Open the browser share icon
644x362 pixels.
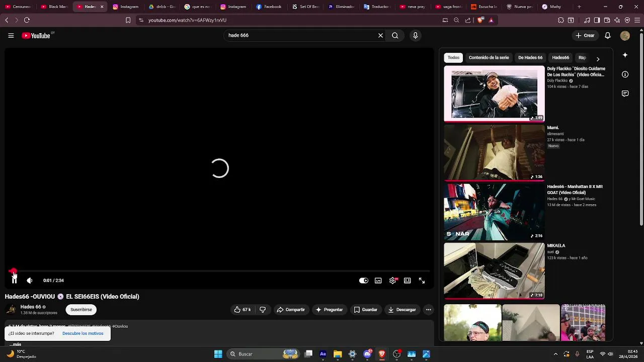pos(468,20)
